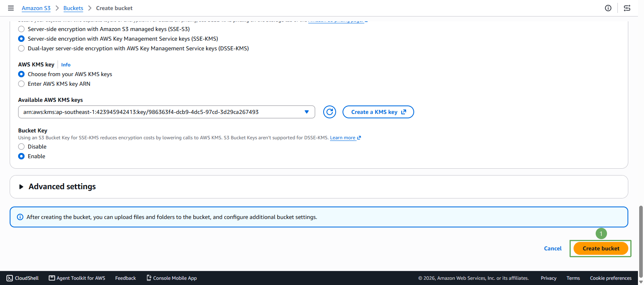Go to Amazon S3 breadcrumb

click(36, 8)
